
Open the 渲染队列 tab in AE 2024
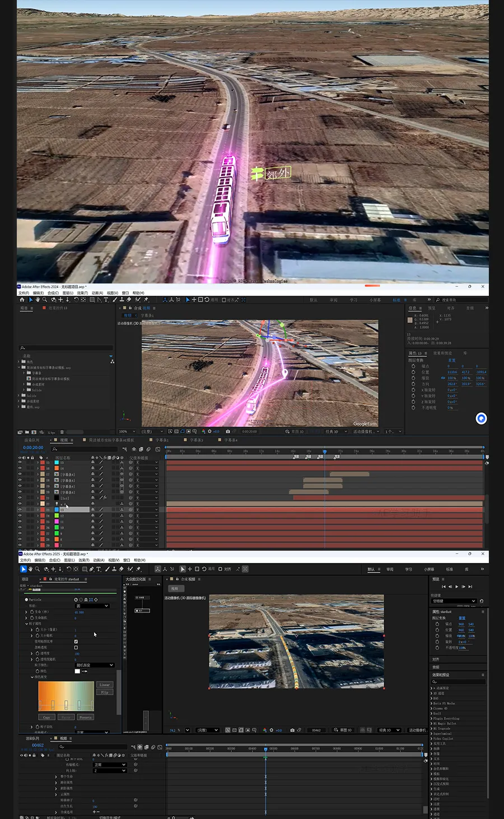pyautogui.click(x=32, y=440)
